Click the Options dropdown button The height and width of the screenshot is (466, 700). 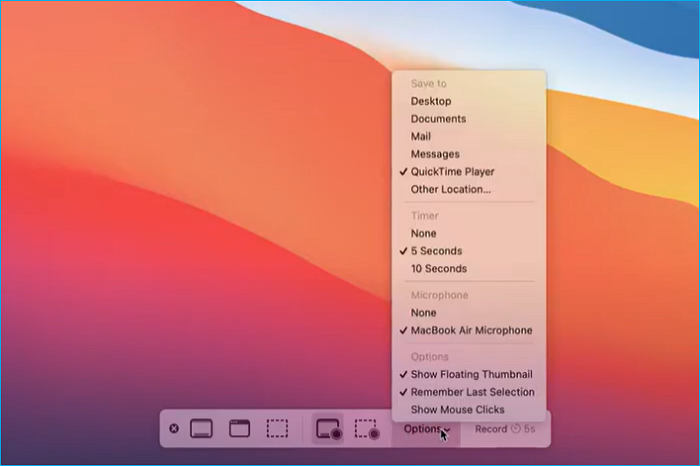click(x=426, y=429)
